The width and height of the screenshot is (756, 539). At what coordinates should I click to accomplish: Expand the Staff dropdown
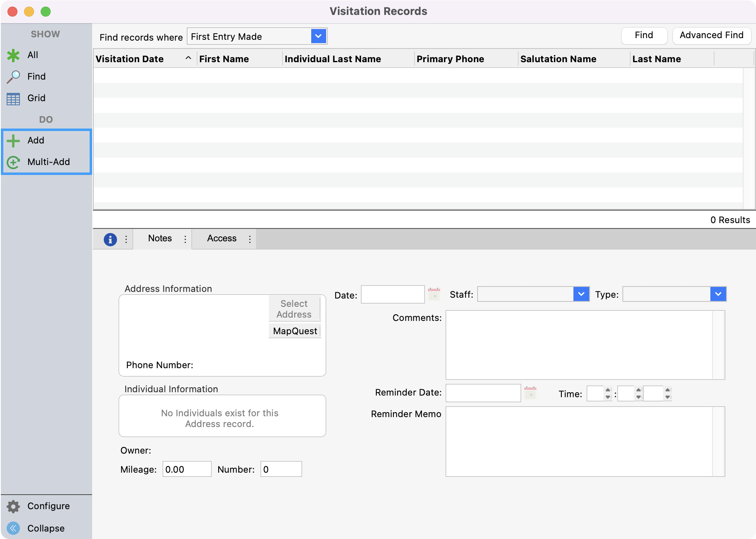coord(581,294)
